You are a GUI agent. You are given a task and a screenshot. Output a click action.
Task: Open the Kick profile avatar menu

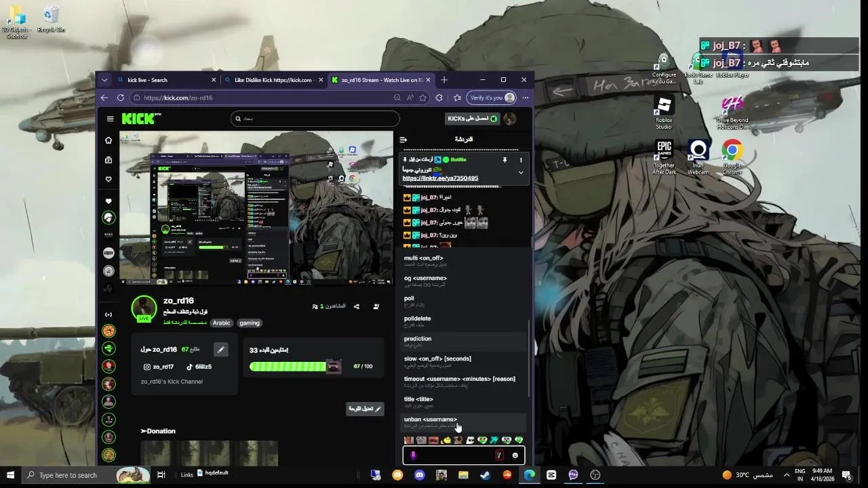coord(510,119)
